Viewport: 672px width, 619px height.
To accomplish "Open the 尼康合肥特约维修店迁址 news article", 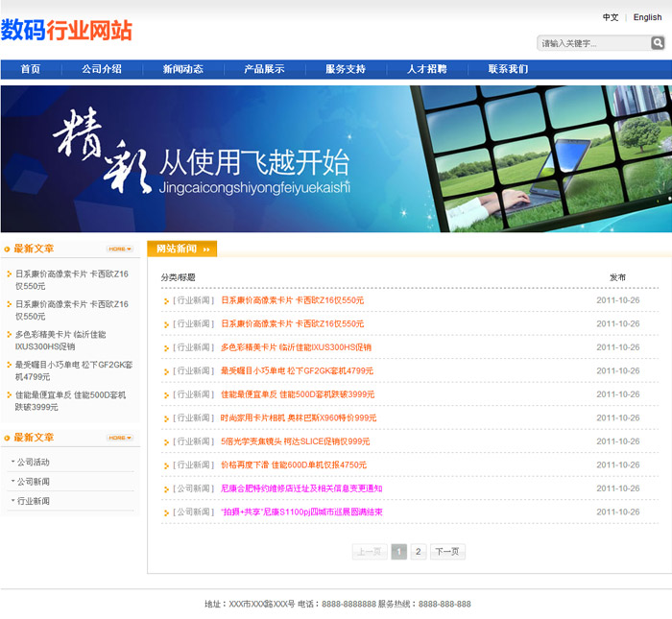I will pyautogui.click(x=300, y=488).
